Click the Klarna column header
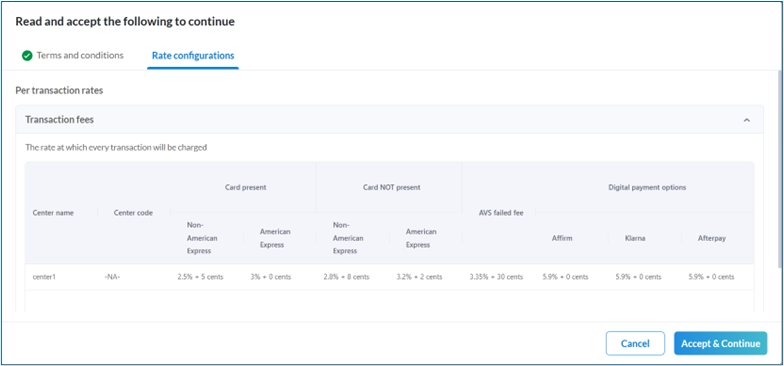 point(635,238)
